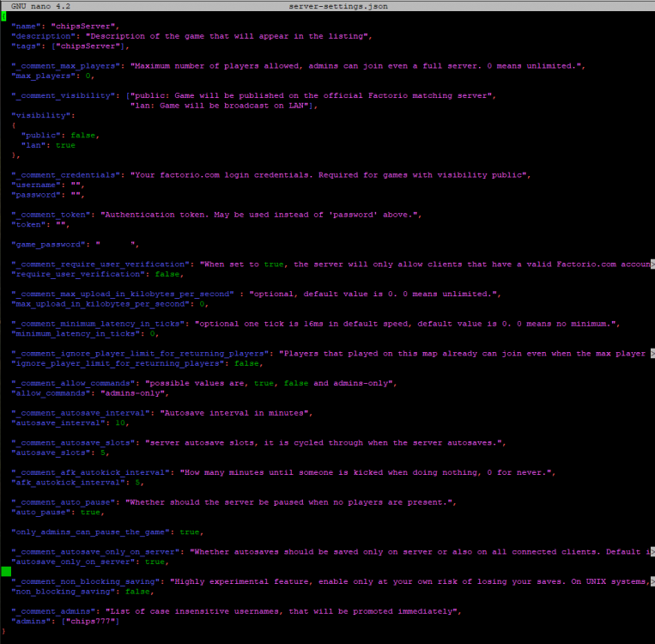Click the "_comment_non_blocking_saving" key
Image resolution: width=655 pixels, height=644 pixels.
pyautogui.click(x=85, y=581)
